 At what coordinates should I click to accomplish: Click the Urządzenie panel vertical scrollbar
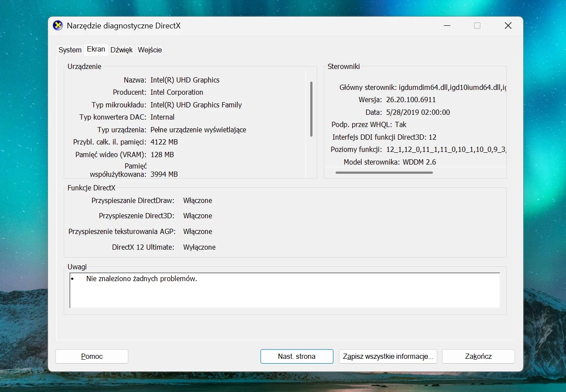pos(311,109)
